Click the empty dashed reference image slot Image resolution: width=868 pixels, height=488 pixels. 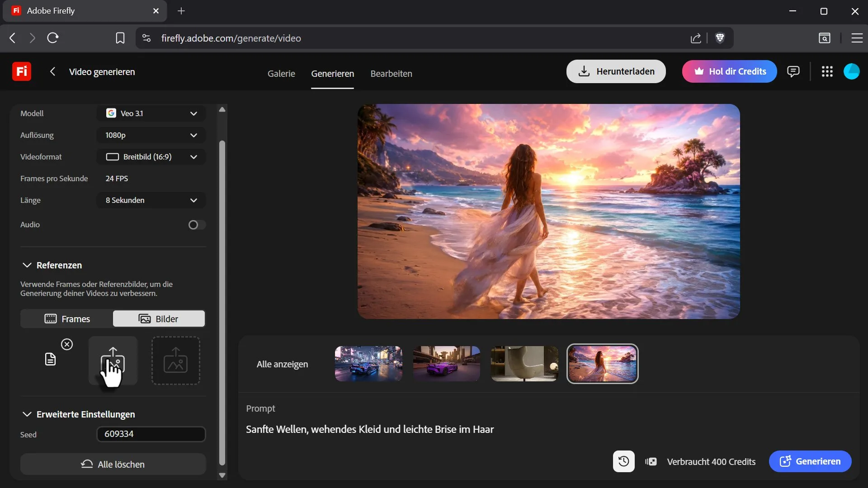176,360
